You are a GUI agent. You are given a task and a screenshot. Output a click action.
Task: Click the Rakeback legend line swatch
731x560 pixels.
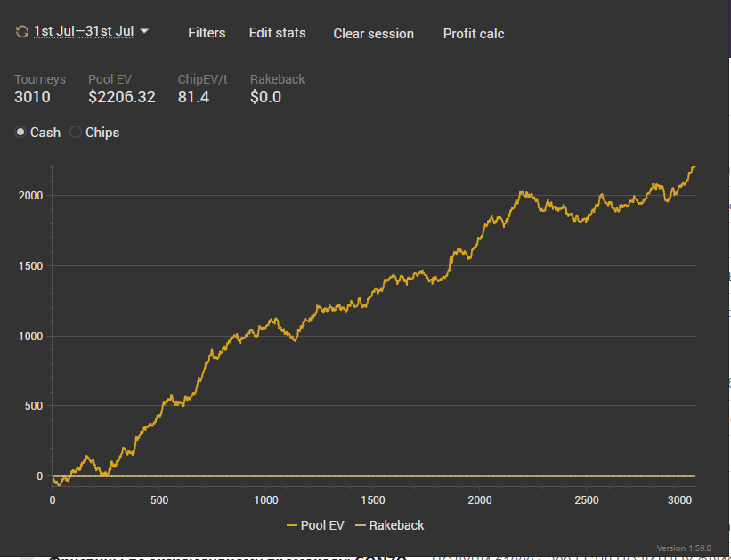(361, 526)
